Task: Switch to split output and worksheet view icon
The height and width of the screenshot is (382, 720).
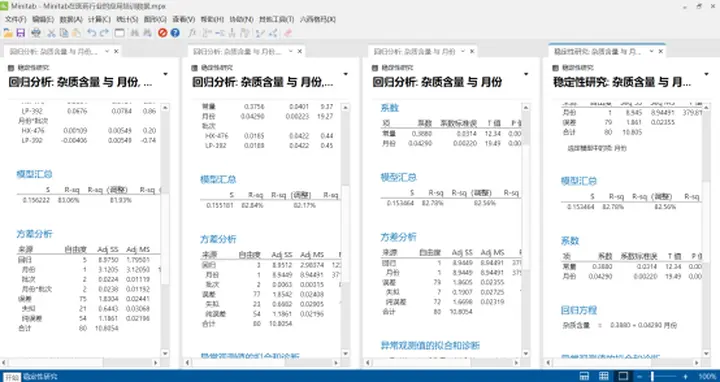Action: [584, 376]
